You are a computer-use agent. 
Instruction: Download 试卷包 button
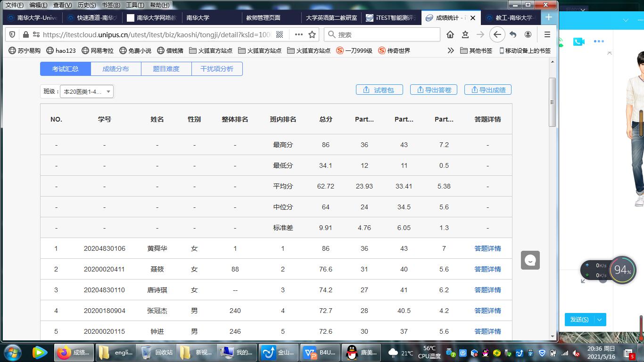click(379, 90)
